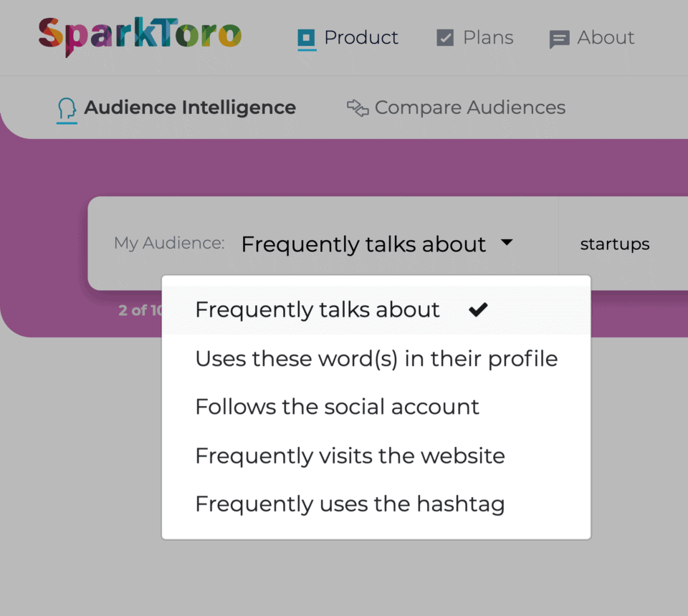Select the Follows the social account option
The height and width of the screenshot is (616, 688).
[337, 406]
